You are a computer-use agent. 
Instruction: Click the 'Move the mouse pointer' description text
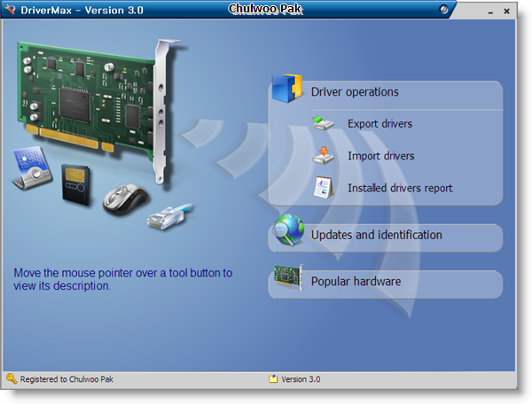pyautogui.click(x=123, y=279)
